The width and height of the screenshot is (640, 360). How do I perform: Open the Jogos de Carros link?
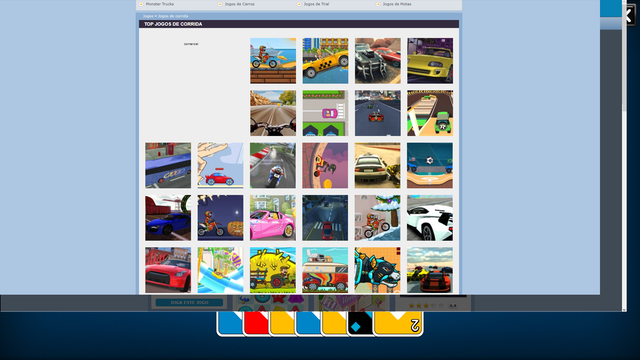coord(240,4)
